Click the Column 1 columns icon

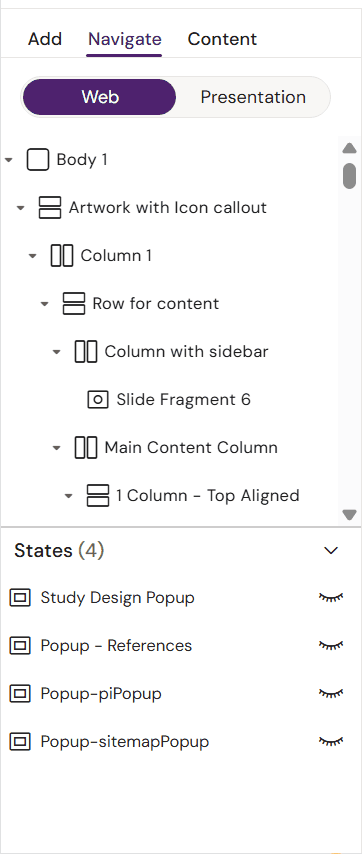tap(62, 255)
